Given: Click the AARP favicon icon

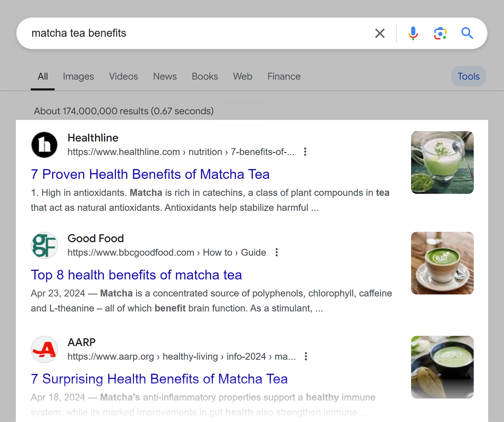Looking at the screenshot, I should tap(45, 349).
